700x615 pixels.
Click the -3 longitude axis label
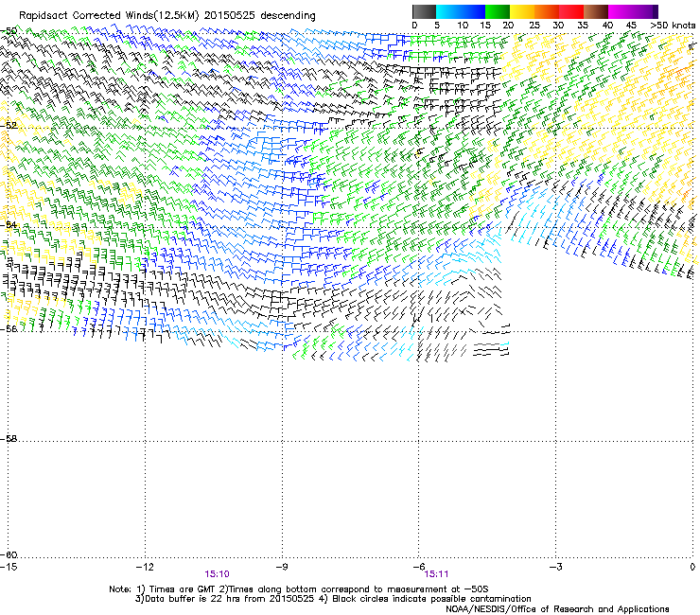point(555,567)
